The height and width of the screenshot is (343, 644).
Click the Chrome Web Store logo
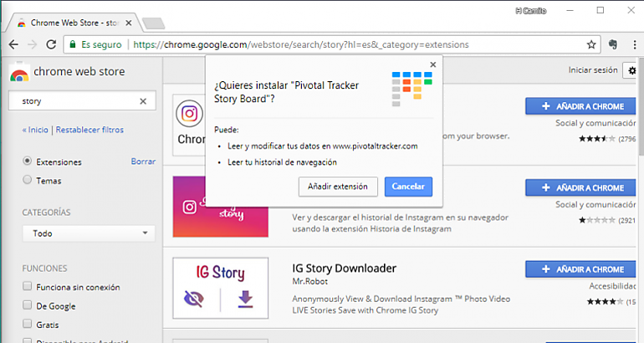(x=19, y=72)
